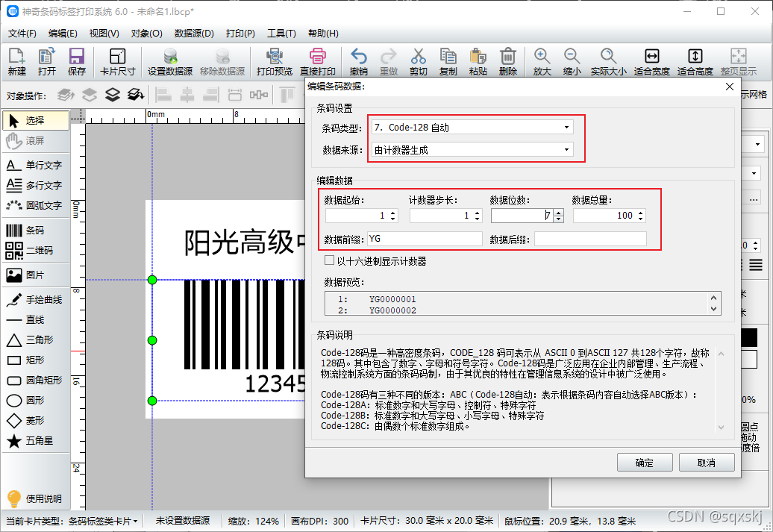Open 使用说明 help instructions
This screenshot has height=532, width=773.
click(x=36, y=498)
